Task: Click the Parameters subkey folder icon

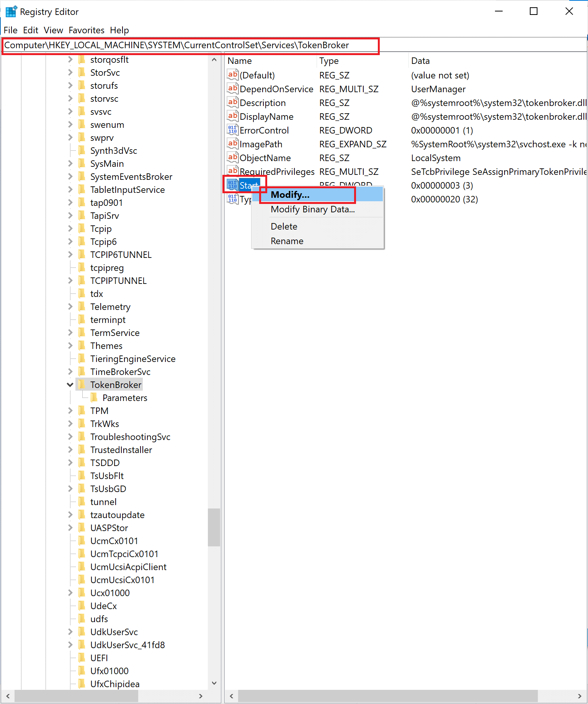Action: click(x=94, y=398)
